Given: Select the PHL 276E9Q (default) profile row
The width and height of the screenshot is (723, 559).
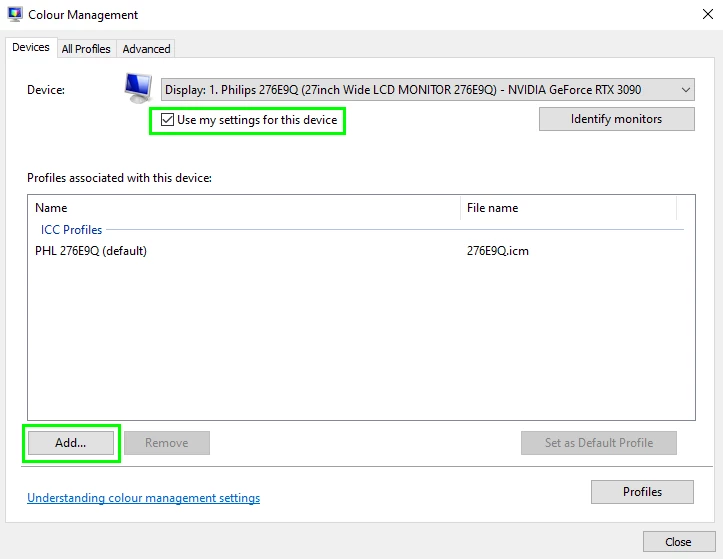Looking at the screenshot, I should 356,251.
